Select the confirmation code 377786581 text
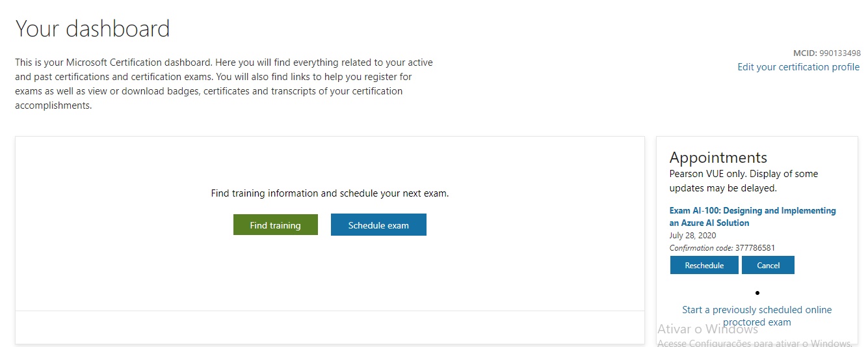Screen dimensions: 868x347 (x=754, y=248)
